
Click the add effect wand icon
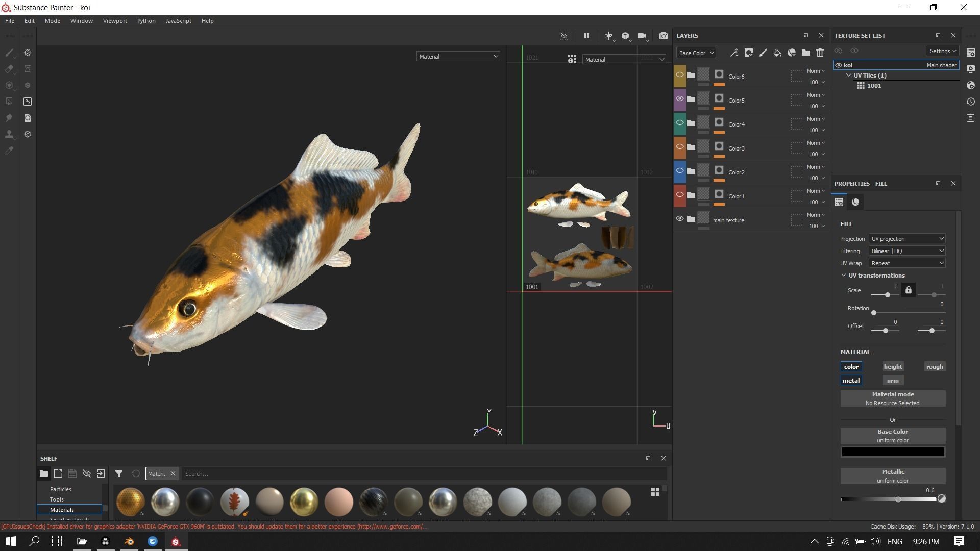coord(734,53)
